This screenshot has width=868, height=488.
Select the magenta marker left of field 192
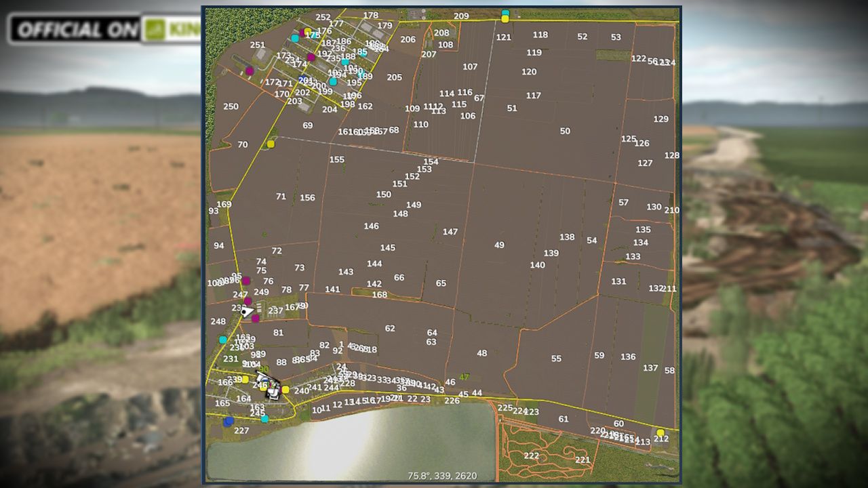click(311, 58)
